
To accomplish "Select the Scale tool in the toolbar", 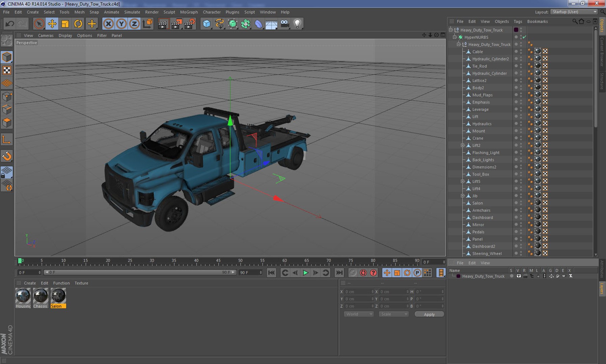I will pyautogui.click(x=65, y=24).
